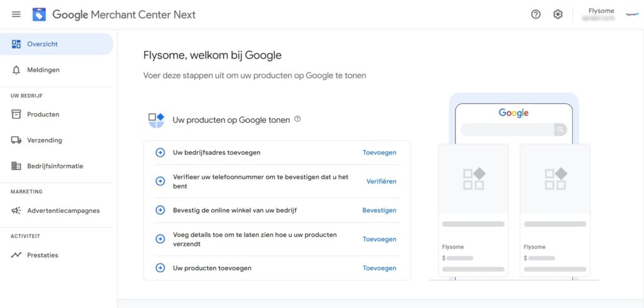Open Bedrijfsinformatie in the sidebar

coord(56,166)
